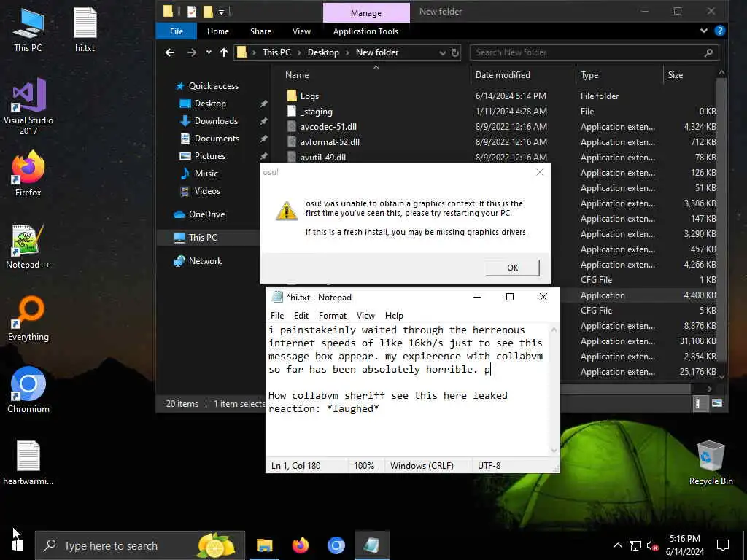Expand the Explorer ribbon chevron
Screen dimensions: 747x560
click(x=704, y=31)
